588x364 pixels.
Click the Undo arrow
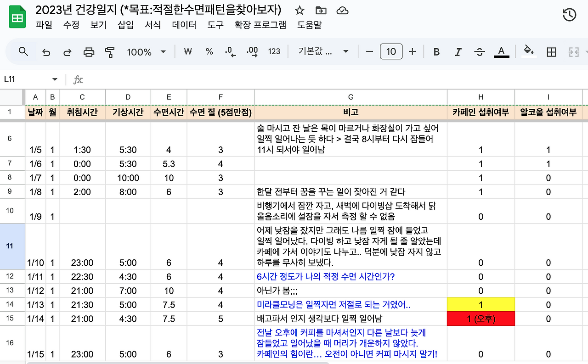46,51
